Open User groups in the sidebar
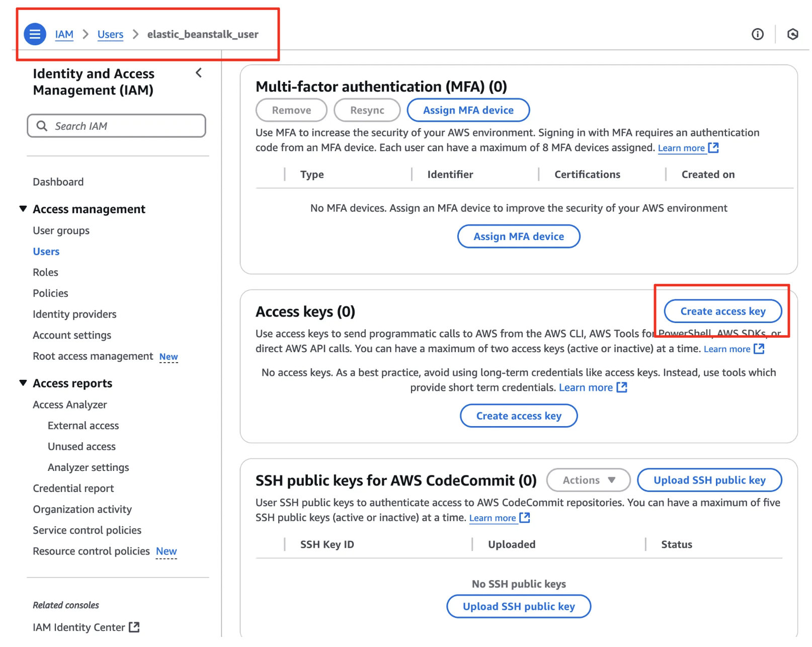This screenshot has height=647, width=812. click(x=61, y=230)
